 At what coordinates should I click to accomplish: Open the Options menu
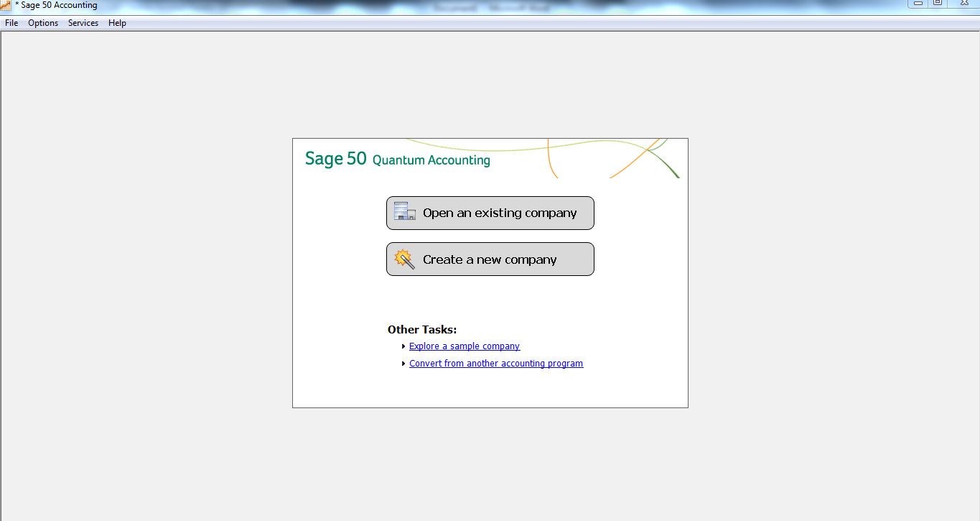pyautogui.click(x=43, y=23)
